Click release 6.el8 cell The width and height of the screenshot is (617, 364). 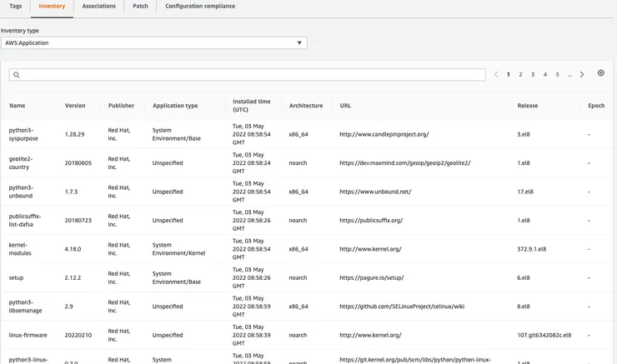524,277
